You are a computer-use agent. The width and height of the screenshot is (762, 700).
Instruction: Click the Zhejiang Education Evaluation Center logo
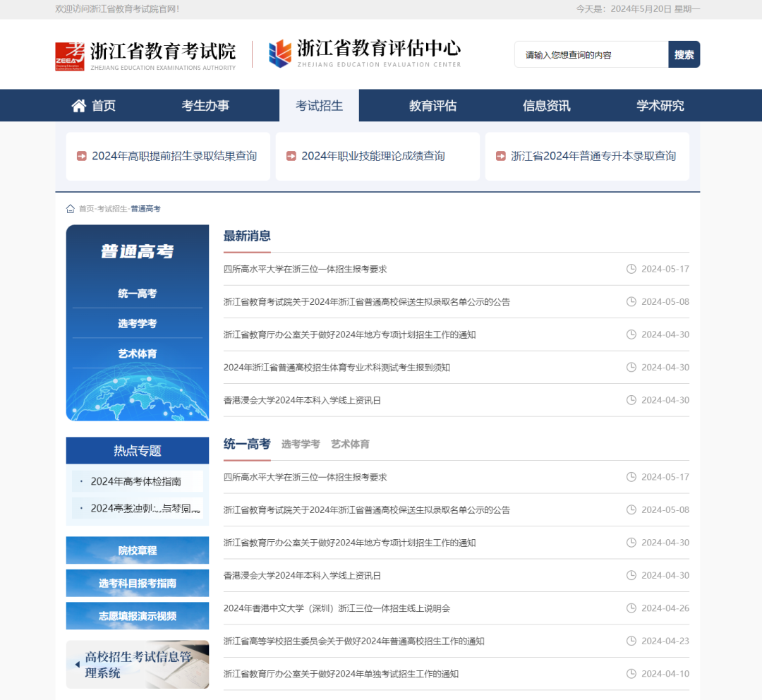[x=364, y=54]
